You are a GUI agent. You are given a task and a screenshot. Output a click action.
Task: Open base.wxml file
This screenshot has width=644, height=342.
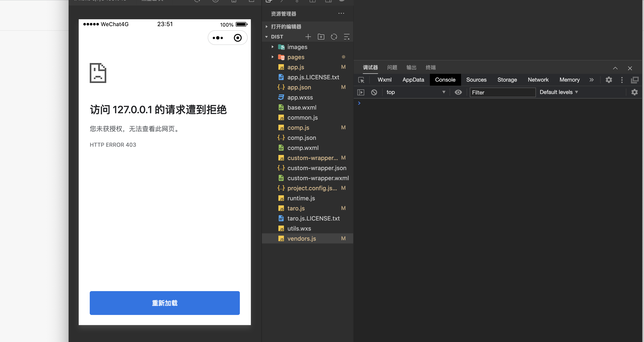[307, 107]
